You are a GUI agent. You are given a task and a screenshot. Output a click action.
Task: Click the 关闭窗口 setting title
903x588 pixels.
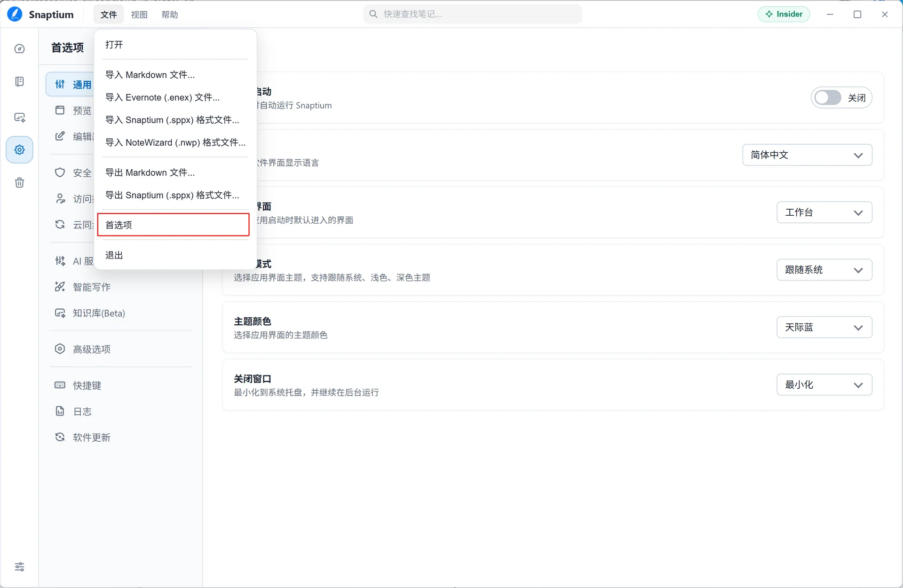pos(253,379)
